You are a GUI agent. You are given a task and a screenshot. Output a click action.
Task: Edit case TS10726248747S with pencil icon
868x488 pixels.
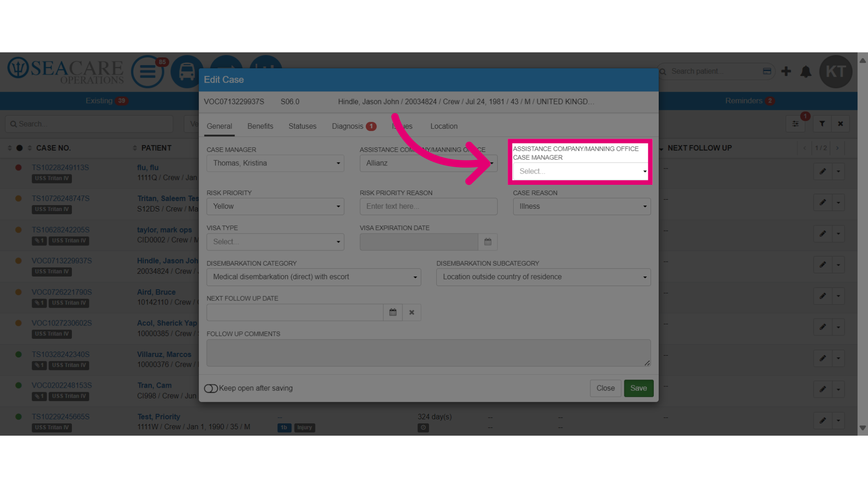823,202
